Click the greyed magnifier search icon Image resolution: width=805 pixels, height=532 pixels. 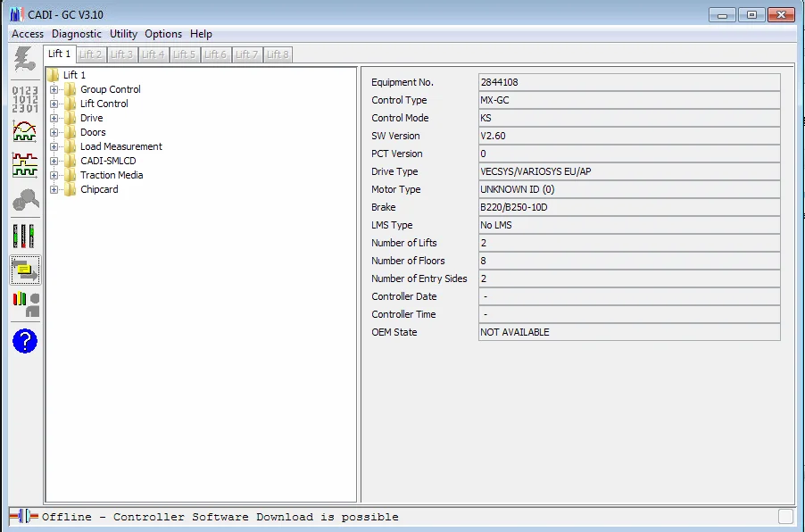(25, 200)
